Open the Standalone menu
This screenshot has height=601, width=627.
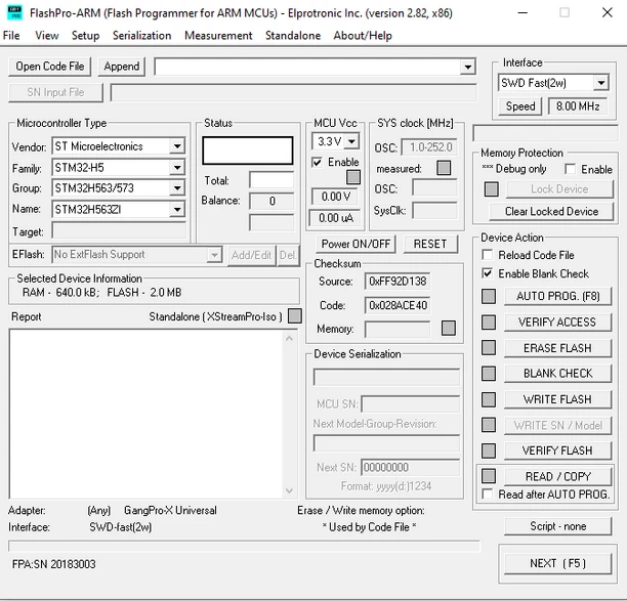point(293,36)
